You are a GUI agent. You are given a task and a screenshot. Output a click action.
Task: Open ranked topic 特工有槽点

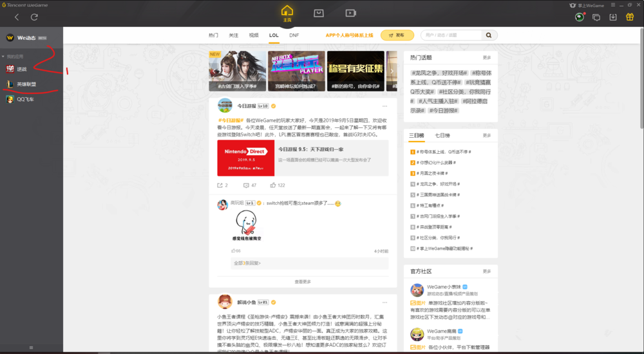tap(430, 205)
